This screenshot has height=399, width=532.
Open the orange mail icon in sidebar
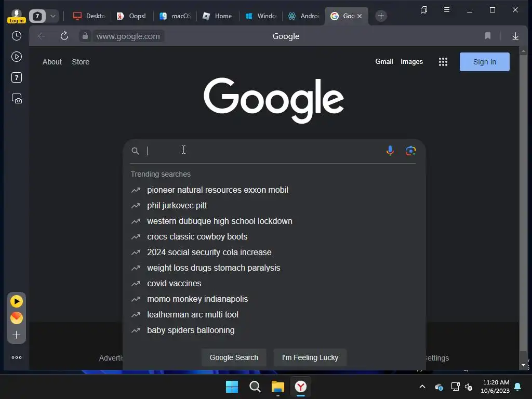(x=17, y=318)
